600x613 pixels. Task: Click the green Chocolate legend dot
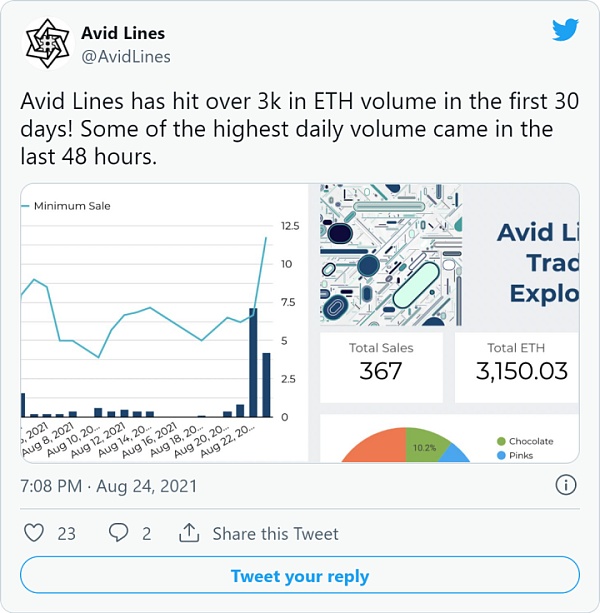(x=500, y=441)
